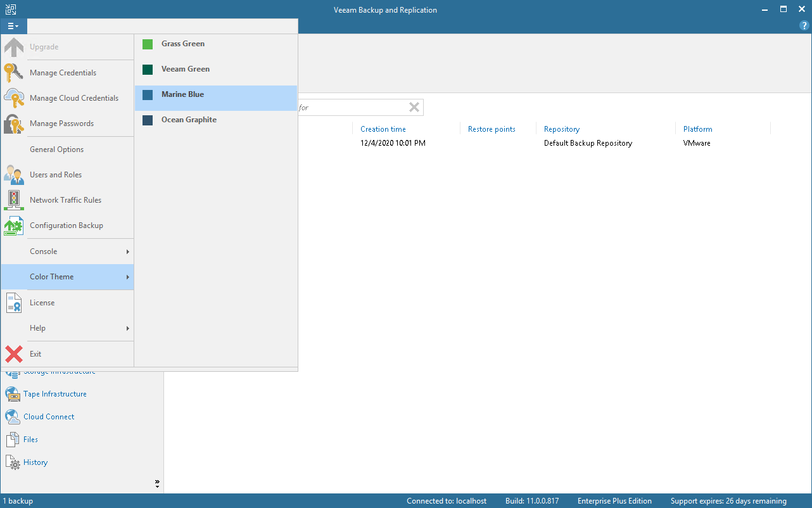Select the Veeam Green color swatch
The width and height of the screenshot is (812, 508).
148,70
